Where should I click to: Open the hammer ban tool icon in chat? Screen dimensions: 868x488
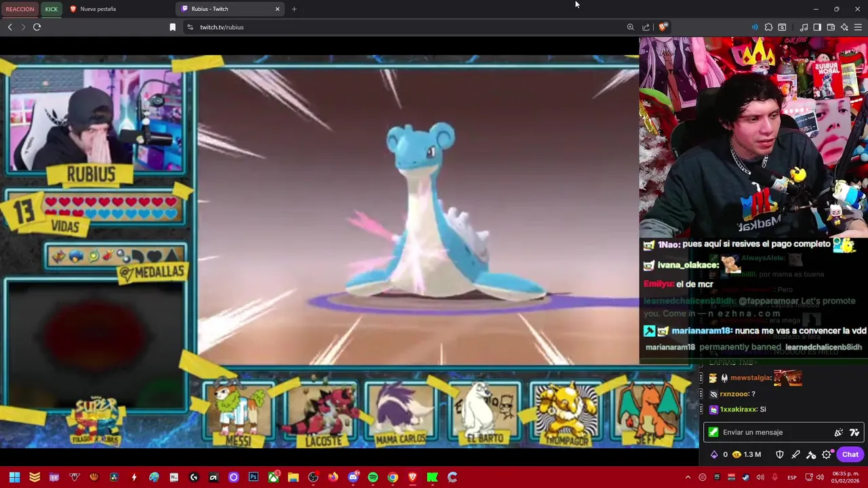tap(811, 455)
